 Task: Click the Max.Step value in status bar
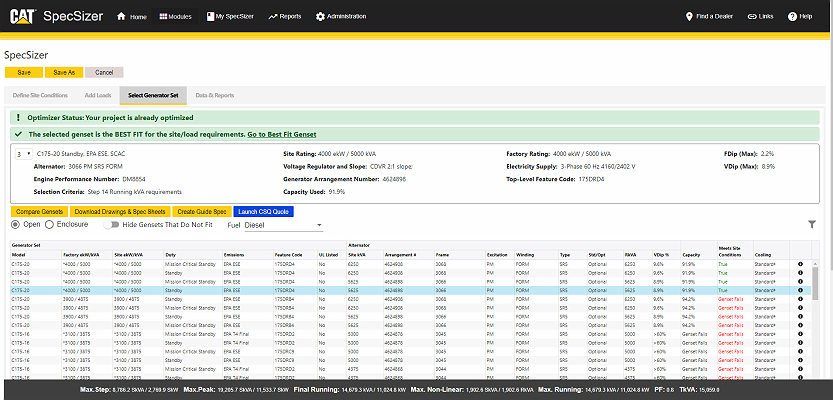pos(130,390)
